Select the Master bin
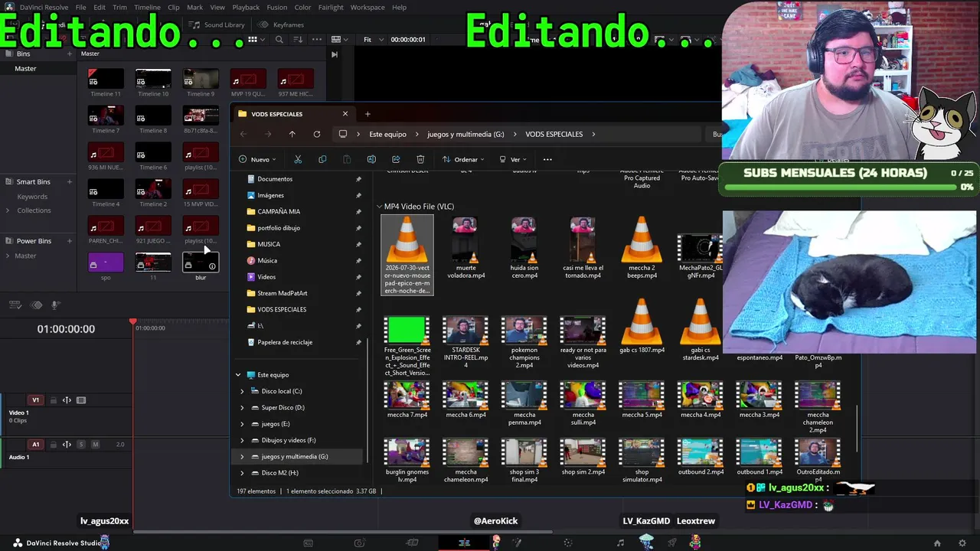 click(25, 69)
